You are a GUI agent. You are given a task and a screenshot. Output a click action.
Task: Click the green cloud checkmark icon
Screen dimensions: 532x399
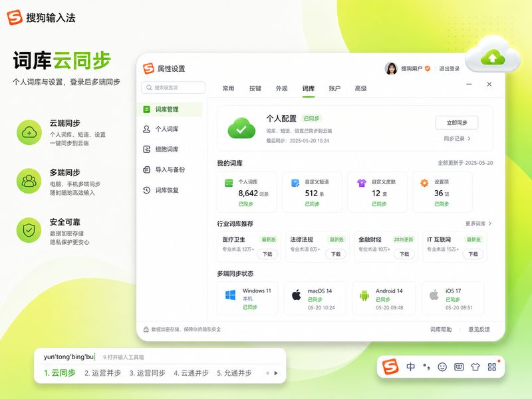pyautogui.click(x=241, y=128)
